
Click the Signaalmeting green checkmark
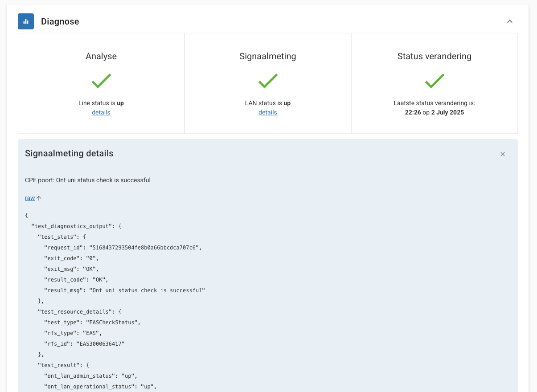click(268, 81)
